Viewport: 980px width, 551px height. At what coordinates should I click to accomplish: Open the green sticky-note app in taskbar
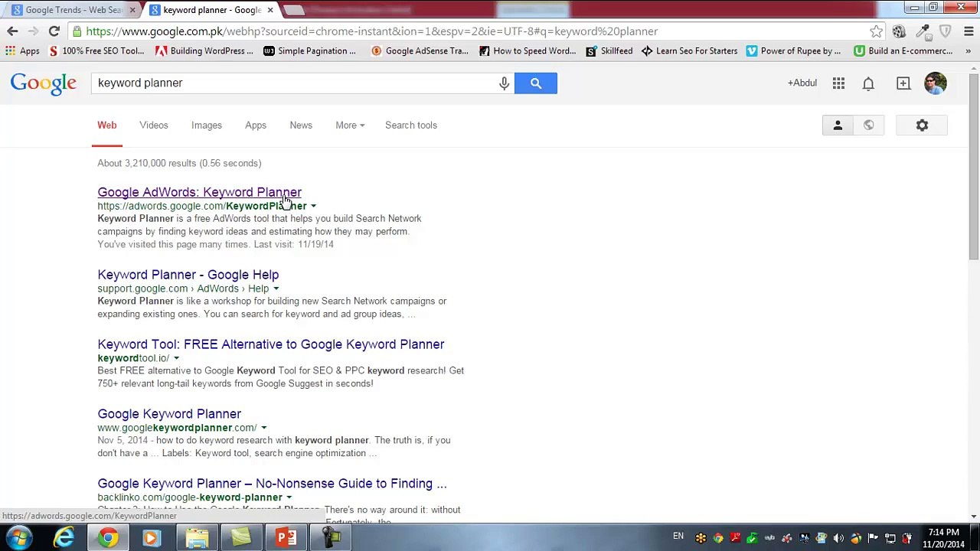pyautogui.click(x=241, y=538)
